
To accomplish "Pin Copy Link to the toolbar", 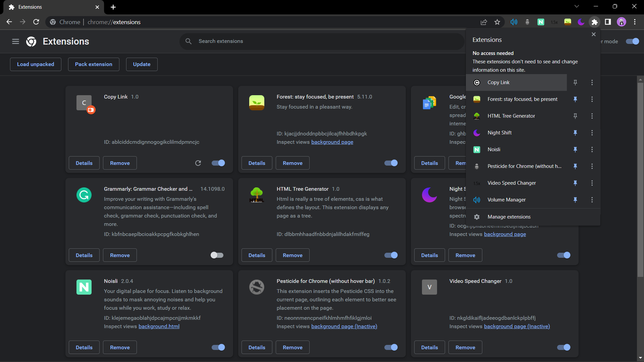I will 575,82.
